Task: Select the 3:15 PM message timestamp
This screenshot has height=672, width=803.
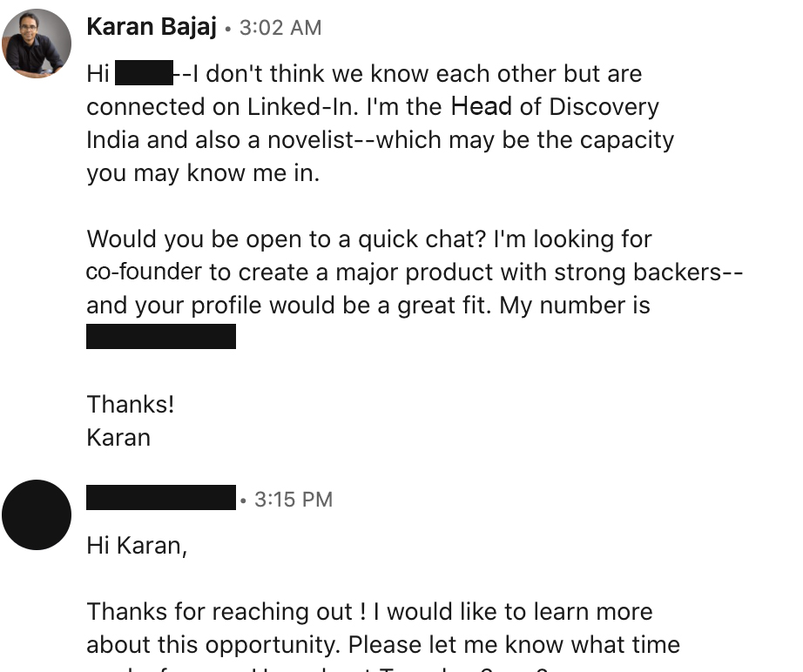Action: click(x=294, y=500)
